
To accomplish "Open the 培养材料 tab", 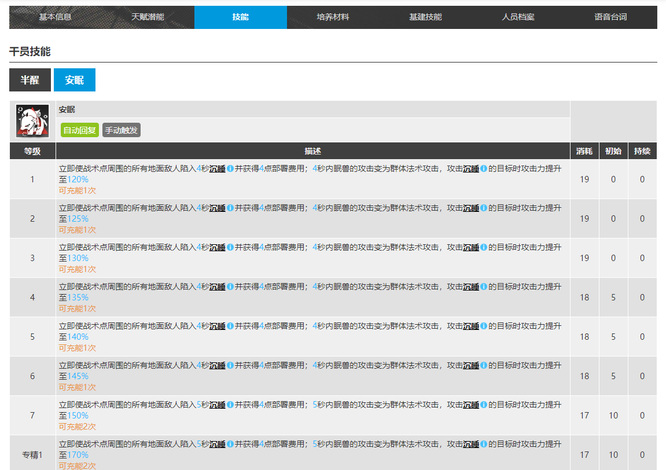I will 333,17.
